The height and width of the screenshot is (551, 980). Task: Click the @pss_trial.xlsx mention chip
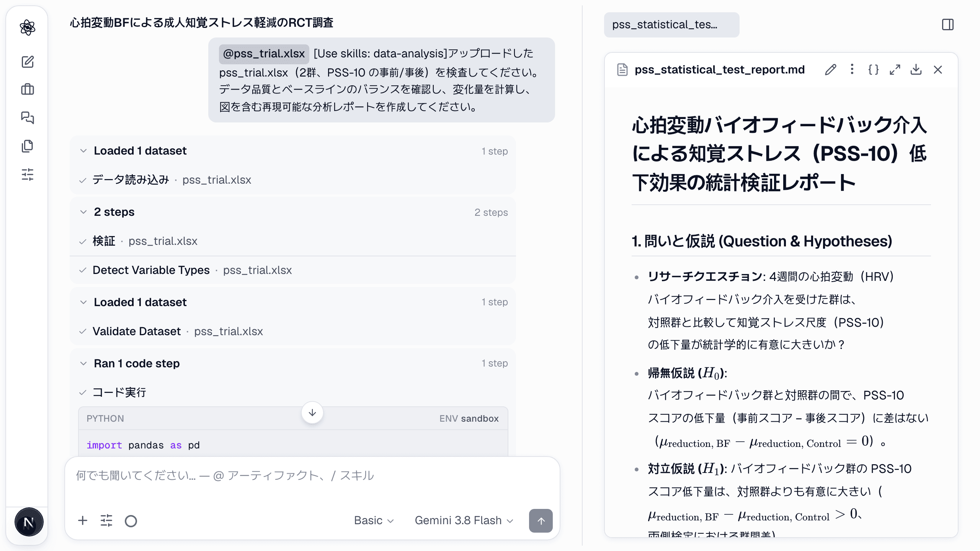(x=264, y=54)
